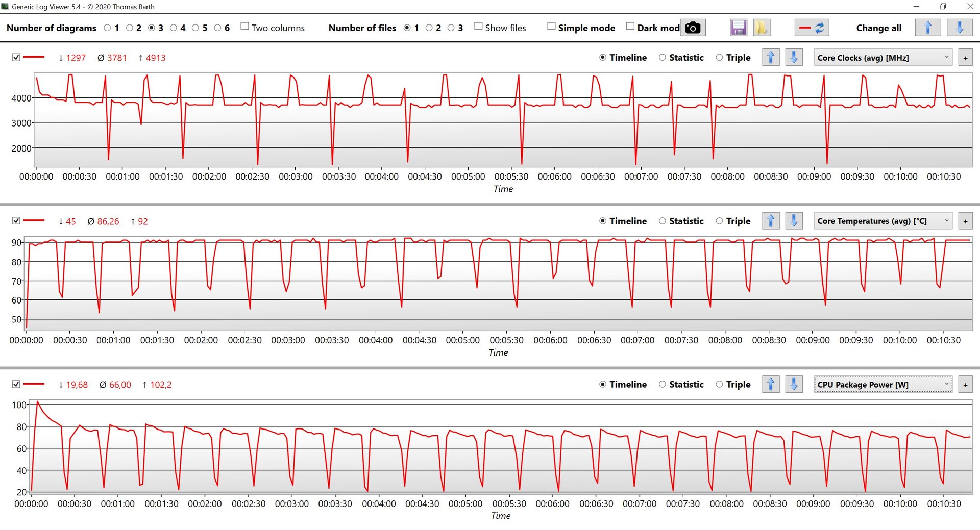The image size is (980, 530).
Task: Click the camera screenshot icon
Action: pos(693,28)
